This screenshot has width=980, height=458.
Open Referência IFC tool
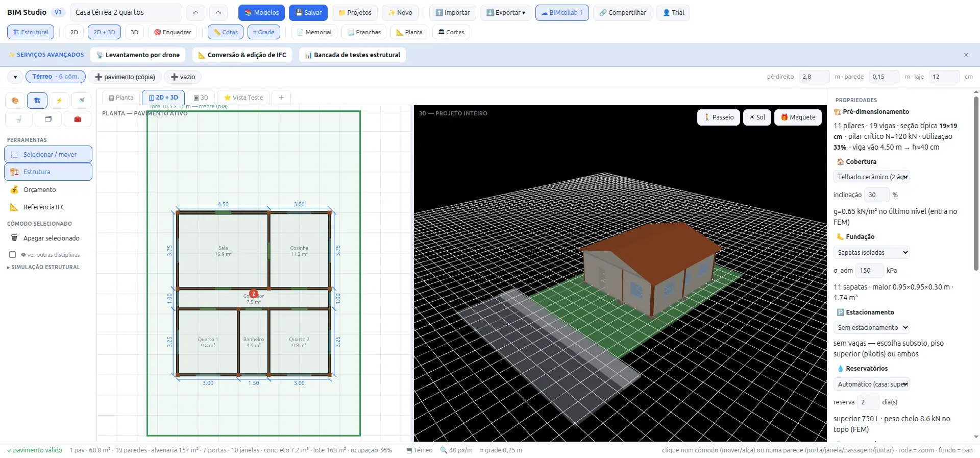(x=48, y=207)
